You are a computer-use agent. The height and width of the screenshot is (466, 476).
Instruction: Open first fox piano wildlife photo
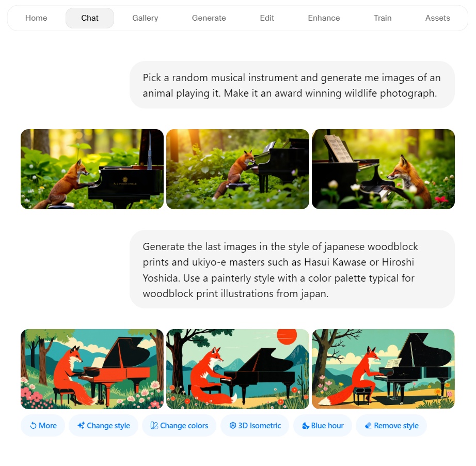pos(92,169)
